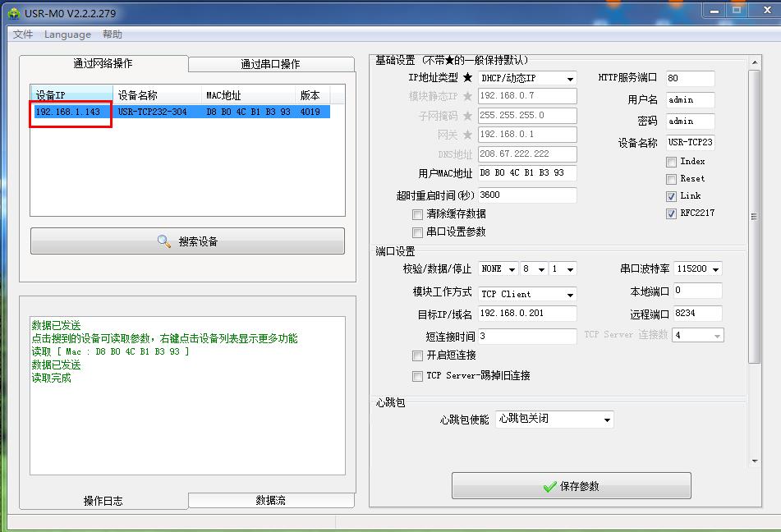Screen dimensions: 781x532
Task: Open the Language menu
Action: coord(67,34)
